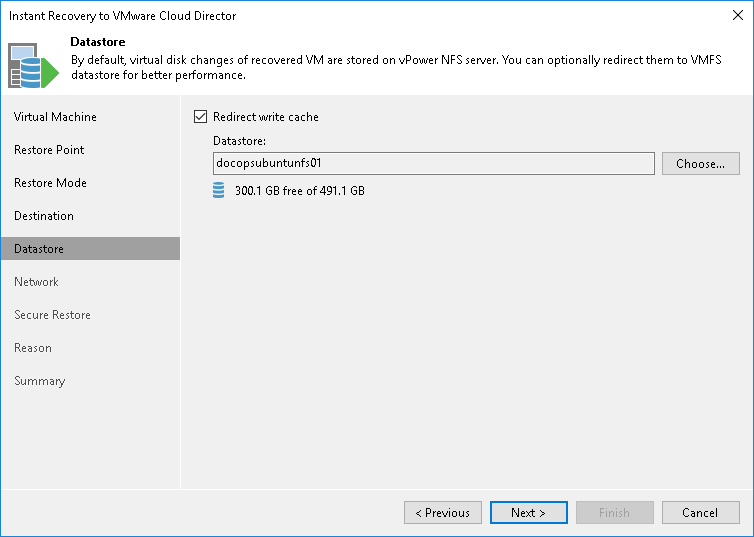Click the server recovery header icon

pyautogui.click(x=33, y=66)
